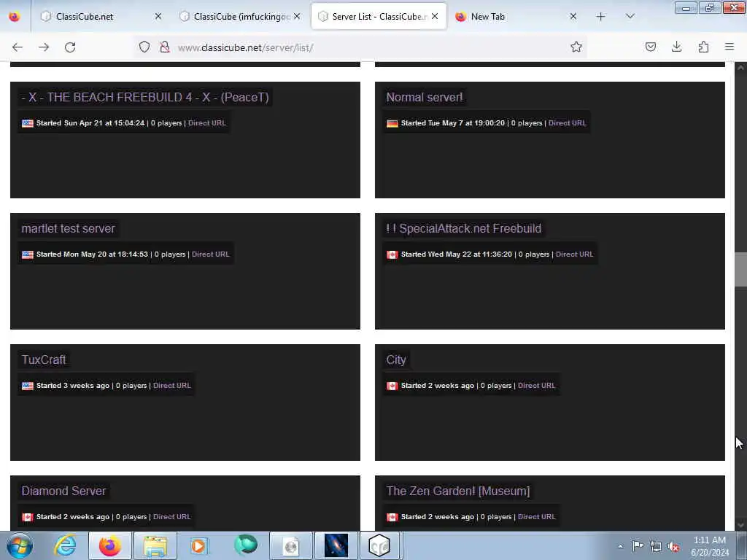Expand the list all tabs dropdown

(x=630, y=17)
